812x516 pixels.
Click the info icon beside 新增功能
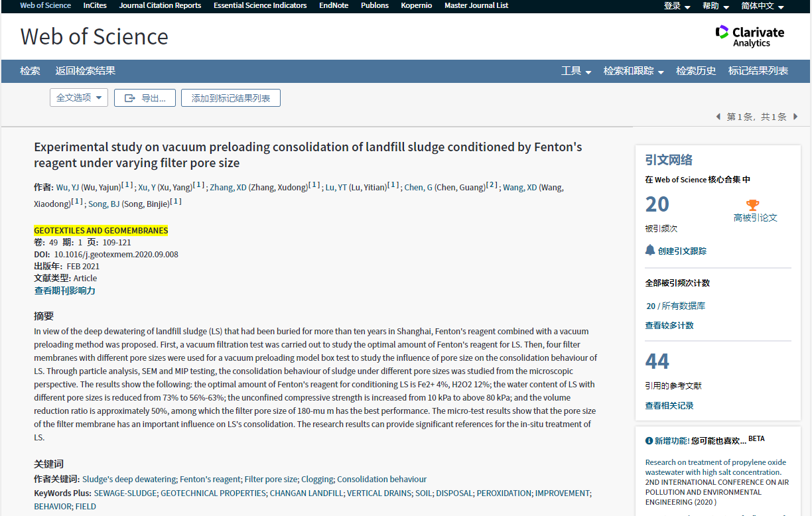[x=649, y=440]
